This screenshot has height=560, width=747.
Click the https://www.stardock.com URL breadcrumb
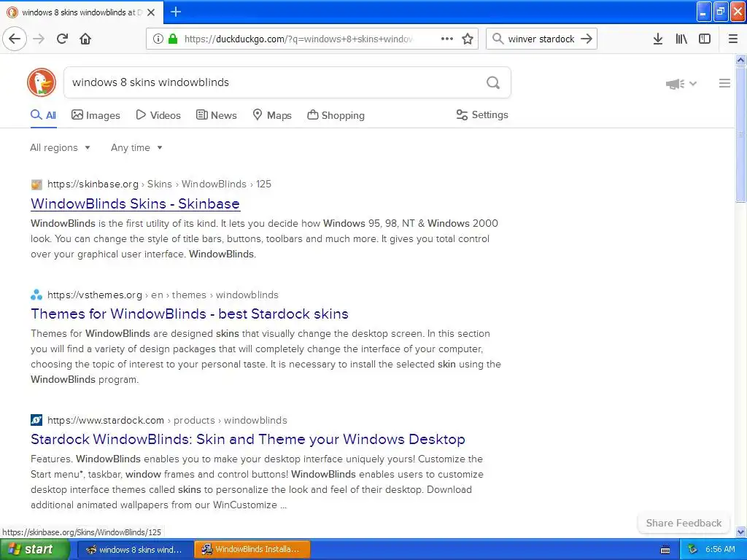pyautogui.click(x=106, y=420)
